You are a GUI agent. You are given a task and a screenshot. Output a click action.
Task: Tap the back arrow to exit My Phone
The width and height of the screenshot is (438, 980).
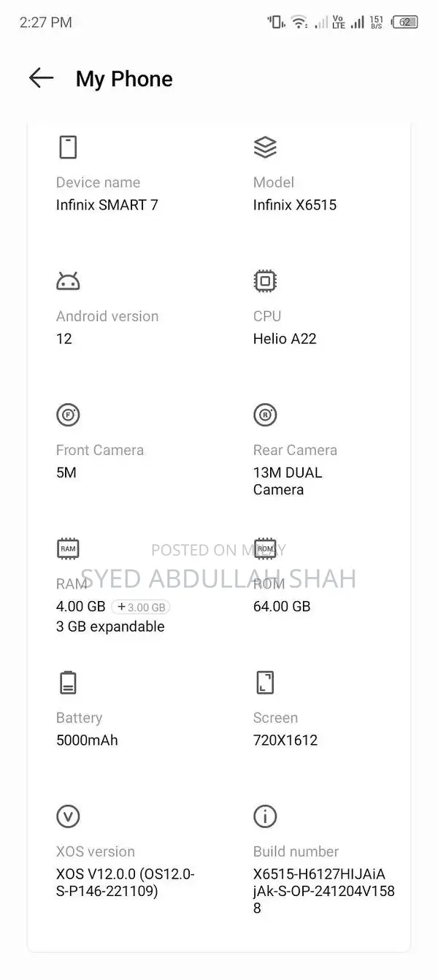click(x=40, y=78)
